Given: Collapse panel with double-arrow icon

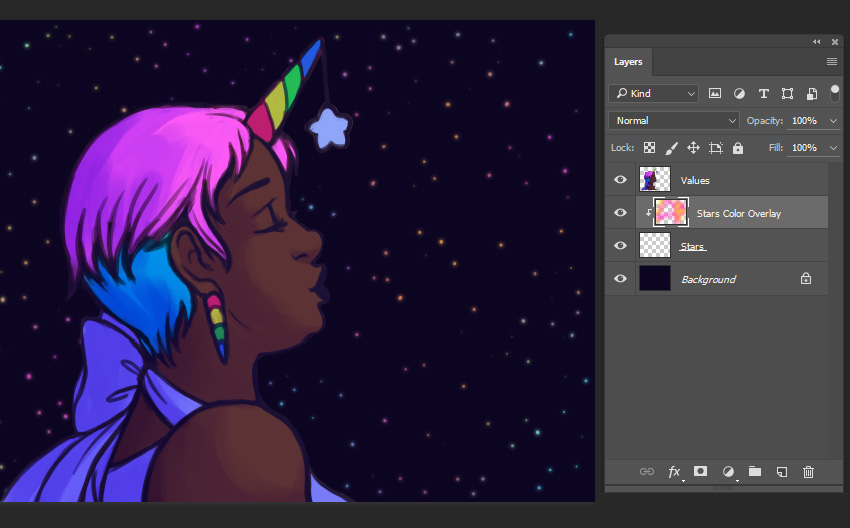Looking at the screenshot, I should click(x=816, y=42).
